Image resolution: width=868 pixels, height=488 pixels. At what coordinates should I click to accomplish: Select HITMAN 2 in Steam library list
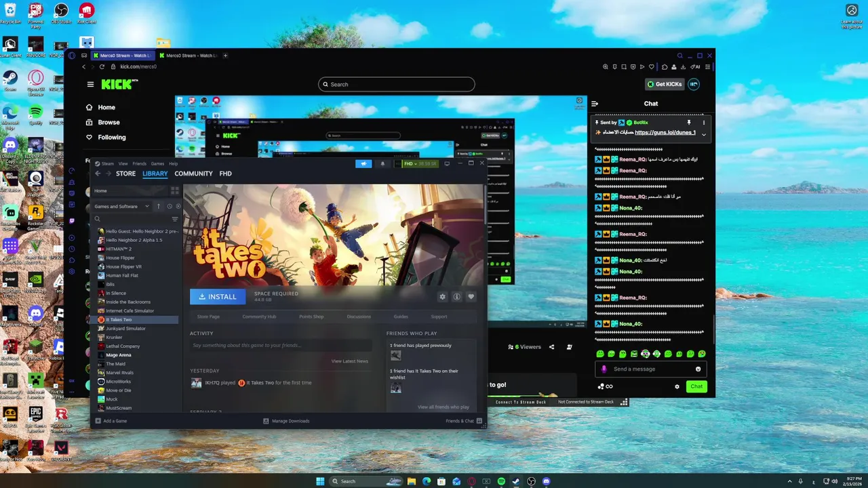[119, 249]
